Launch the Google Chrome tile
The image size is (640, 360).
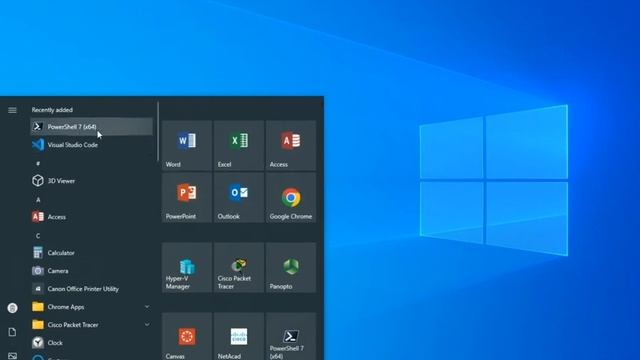[291, 198]
